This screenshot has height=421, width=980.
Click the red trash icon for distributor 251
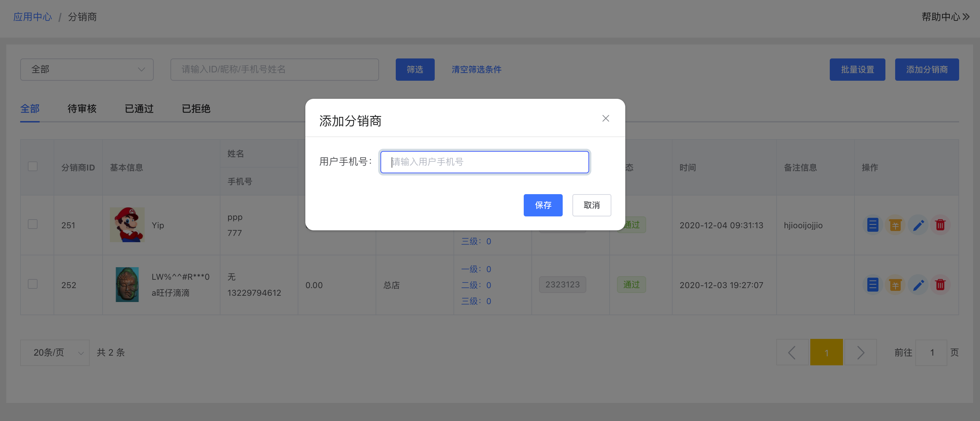point(940,225)
